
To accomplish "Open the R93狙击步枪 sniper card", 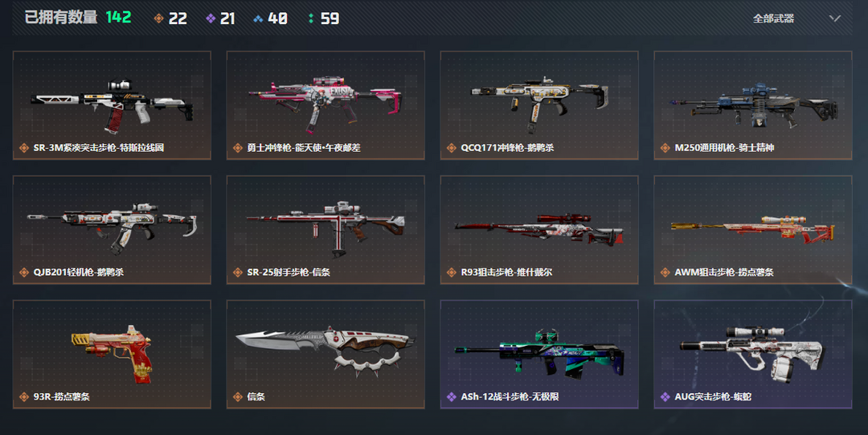I will (539, 230).
